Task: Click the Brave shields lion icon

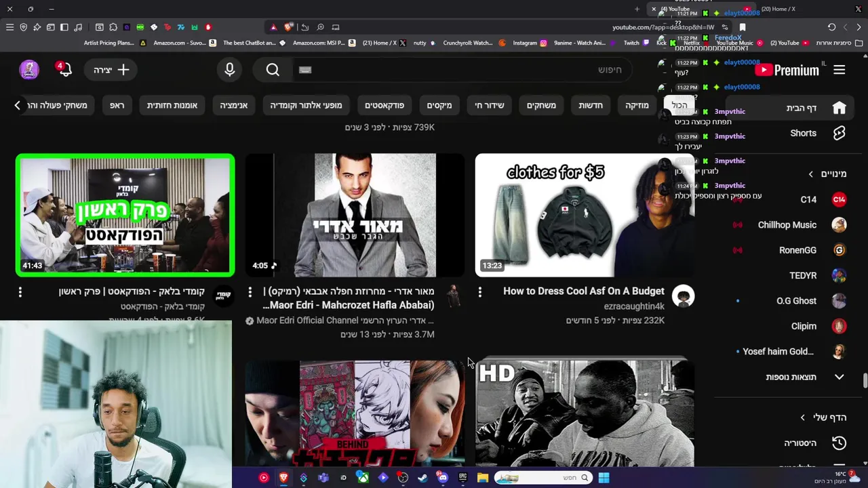Action: [x=288, y=27]
